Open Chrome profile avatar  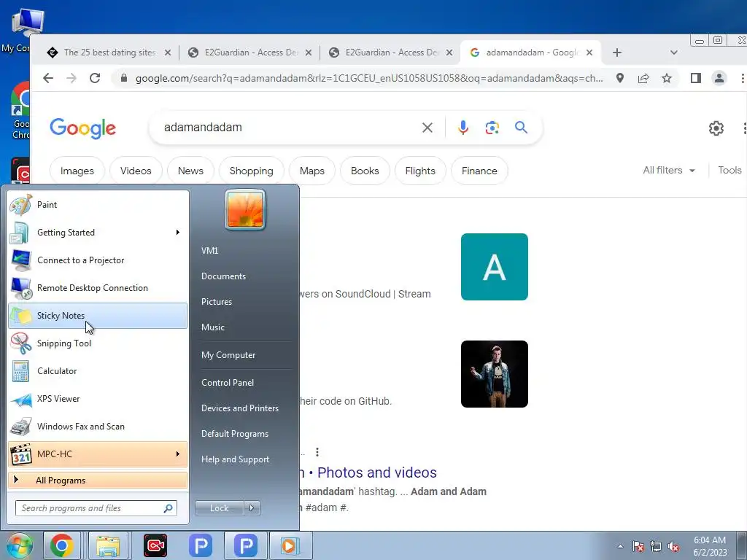tap(719, 78)
